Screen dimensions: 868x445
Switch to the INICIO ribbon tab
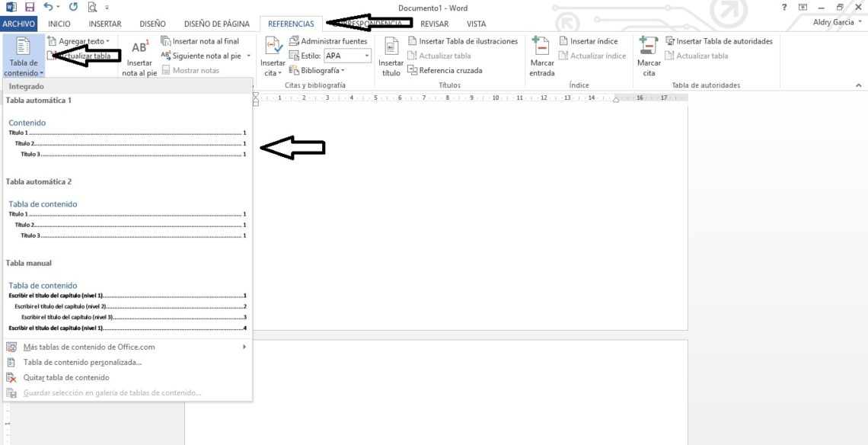59,24
